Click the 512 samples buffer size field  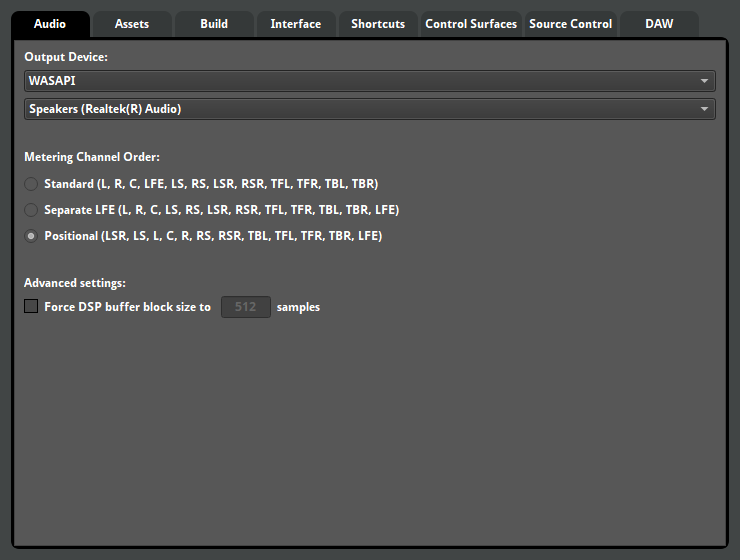tap(245, 307)
